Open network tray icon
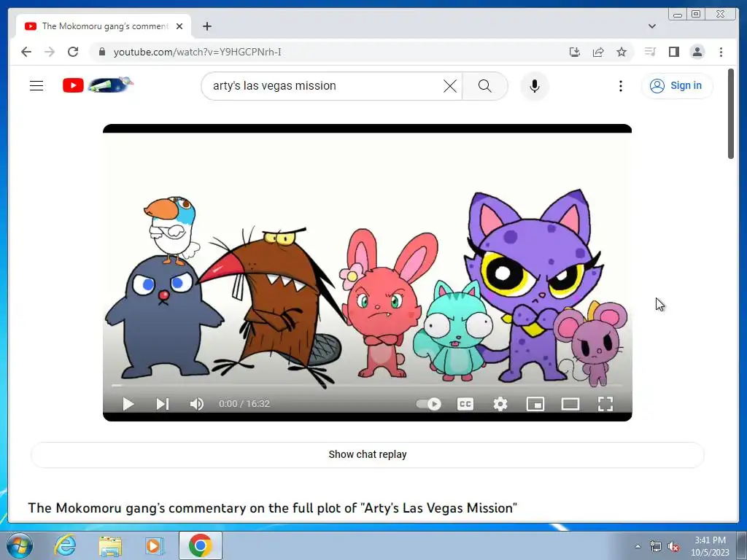This screenshot has width=747, height=560. coord(656,547)
